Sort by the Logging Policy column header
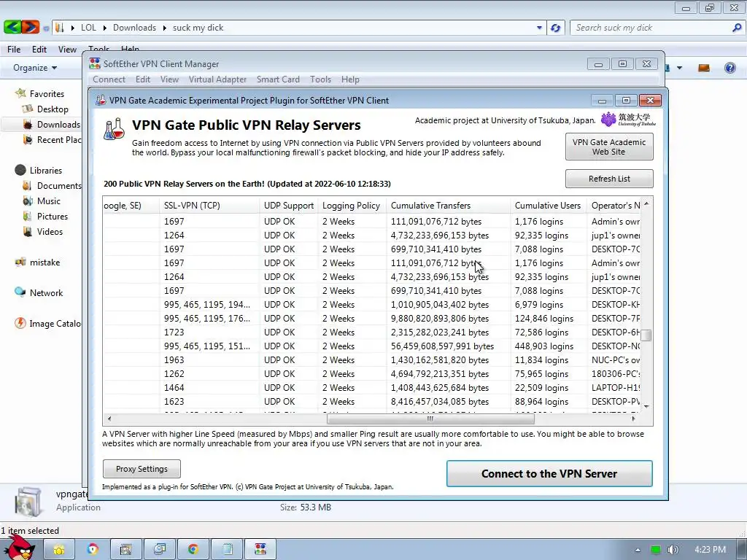The height and width of the screenshot is (560, 747). point(352,206)
